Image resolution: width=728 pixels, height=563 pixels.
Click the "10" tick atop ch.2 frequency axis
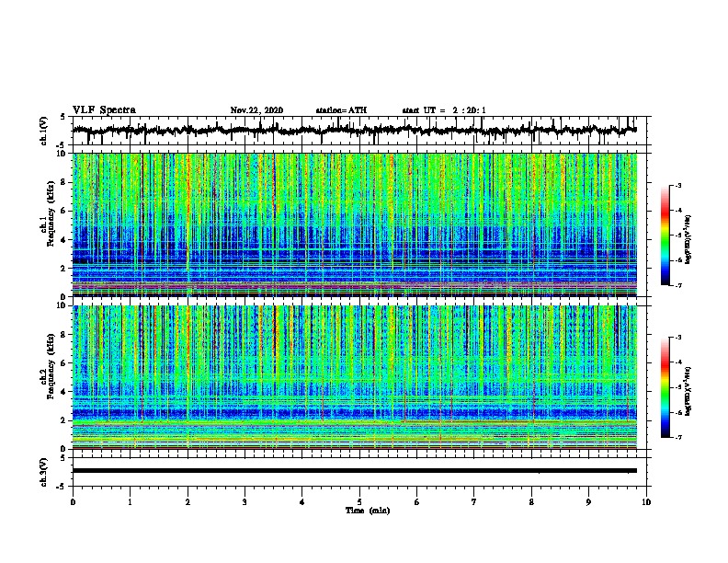pos(63,305)
